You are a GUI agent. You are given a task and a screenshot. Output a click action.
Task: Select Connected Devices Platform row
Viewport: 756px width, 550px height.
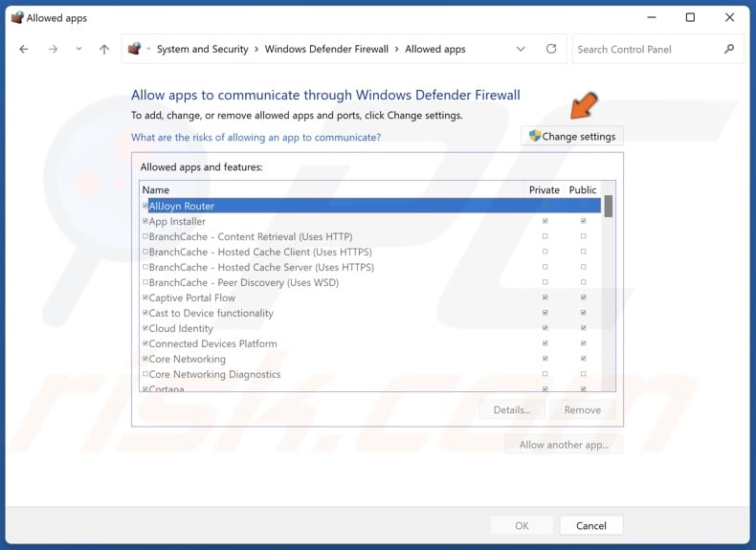pyautogui.click(x=370, y=343)
